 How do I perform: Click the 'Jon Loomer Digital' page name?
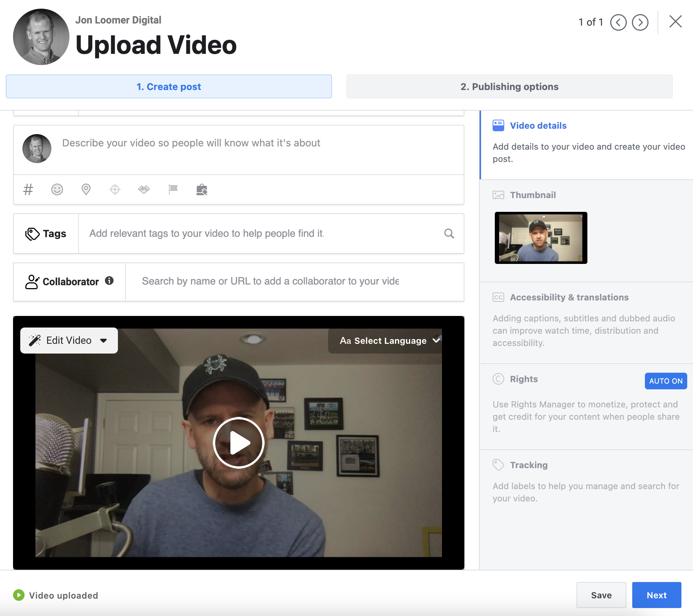(x=118, y=20)
